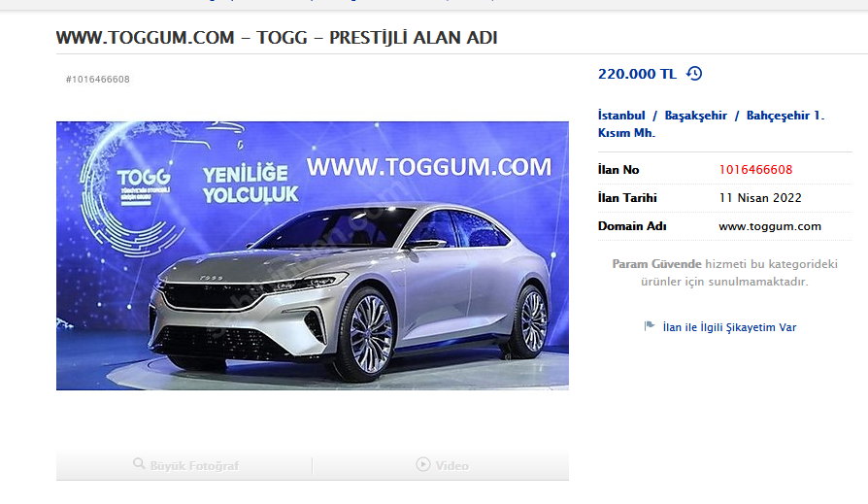Image resolution: width=868 pixels, height=504 pixels.
Task: Open the İstanbul location link
Action: point(621,116)
